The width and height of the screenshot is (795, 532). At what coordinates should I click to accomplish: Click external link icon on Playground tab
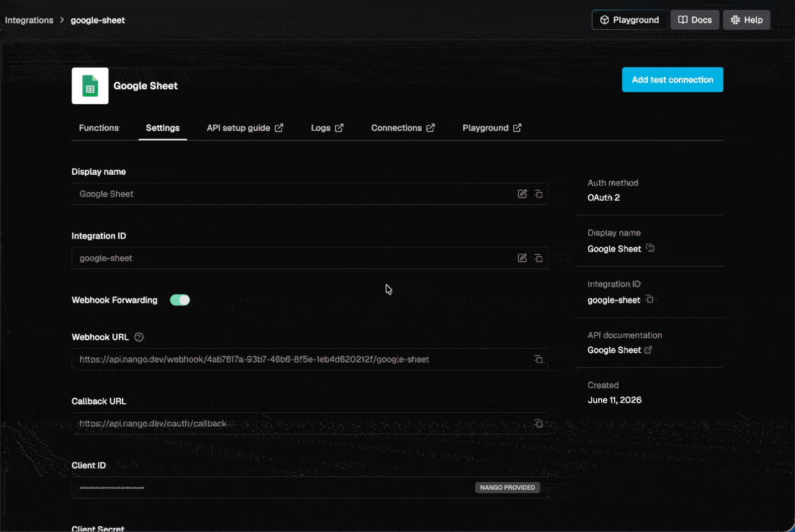coord(517,128)
